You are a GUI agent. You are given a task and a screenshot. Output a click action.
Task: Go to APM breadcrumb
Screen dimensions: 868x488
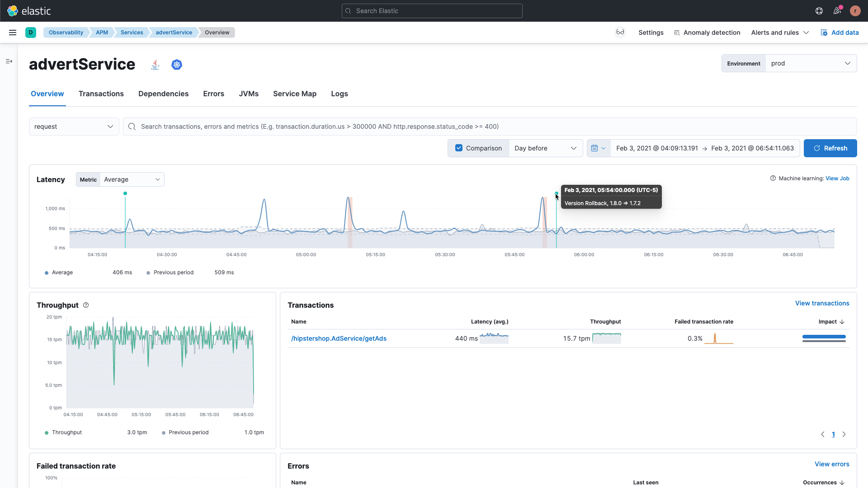tap(102, 33)
